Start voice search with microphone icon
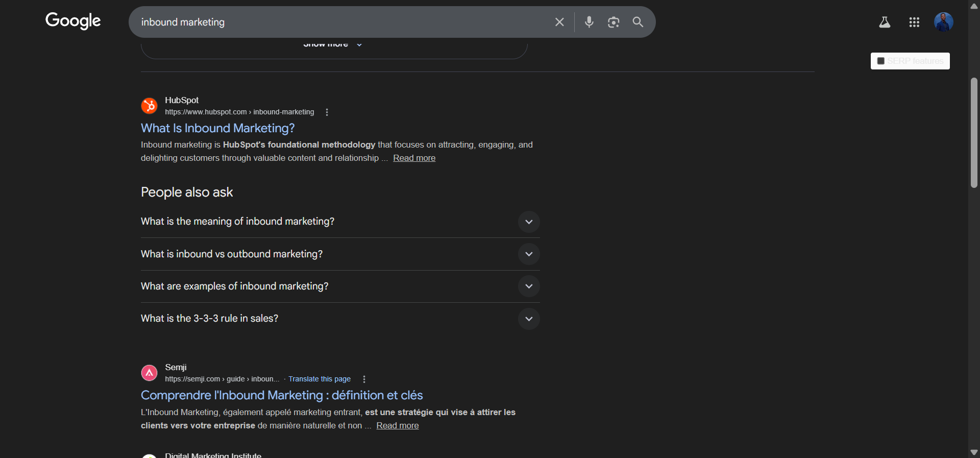980x458 pixels. (589, 22)
